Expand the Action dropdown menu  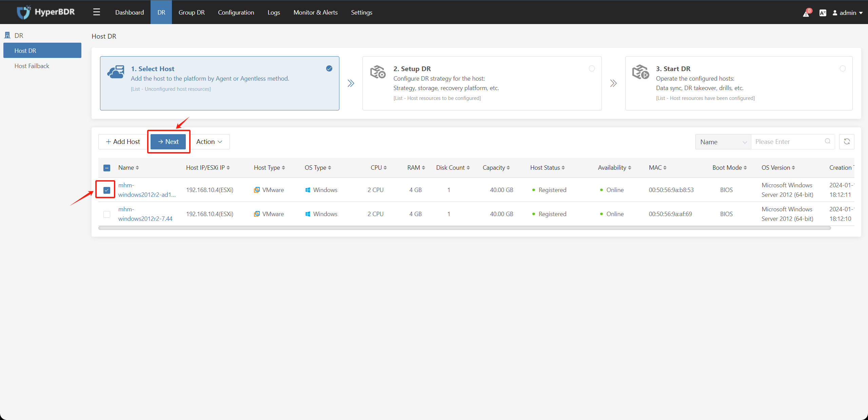[209, 142]
